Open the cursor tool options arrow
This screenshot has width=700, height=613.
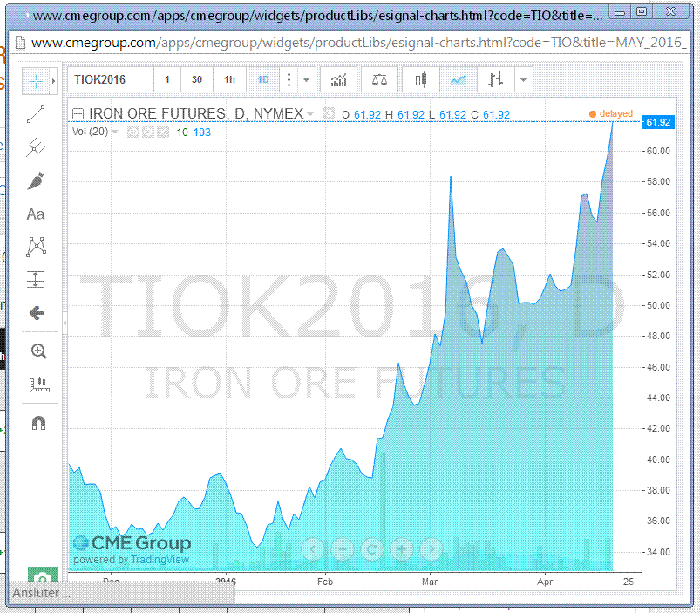pyautogui.click(x=54, y=81)
